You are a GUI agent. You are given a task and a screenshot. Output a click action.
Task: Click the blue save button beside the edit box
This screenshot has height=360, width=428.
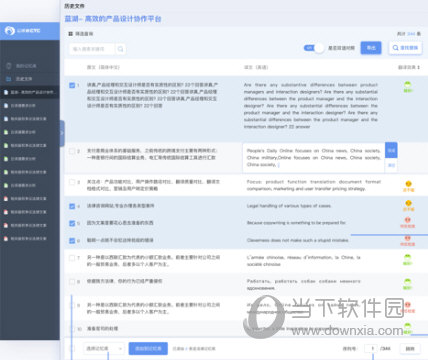(x=391, y=150)
